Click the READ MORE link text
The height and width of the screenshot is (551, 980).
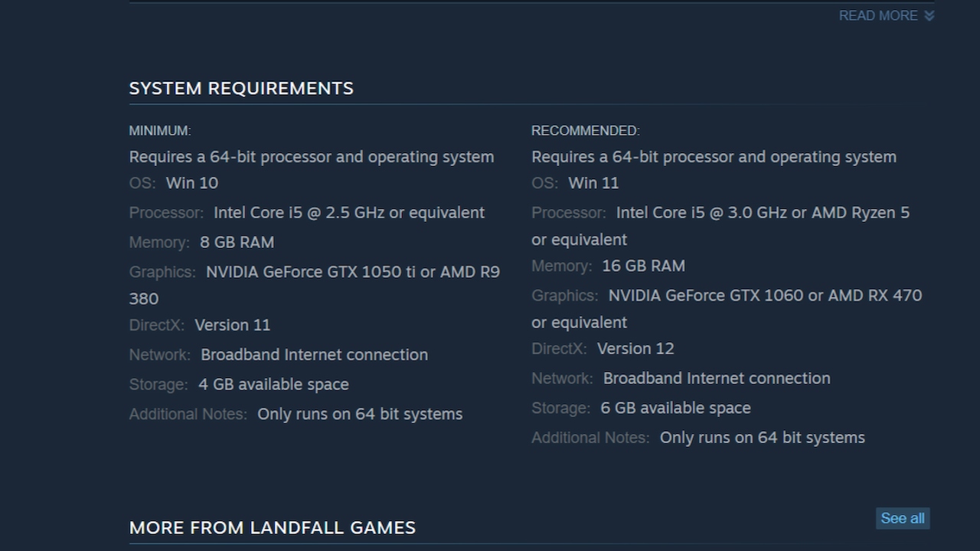point(877,15)
